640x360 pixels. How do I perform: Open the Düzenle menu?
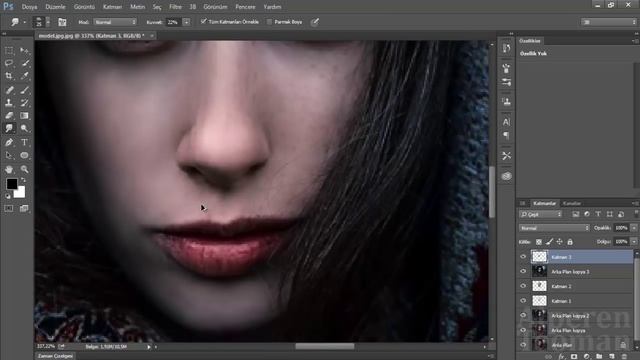coord(56,7)
